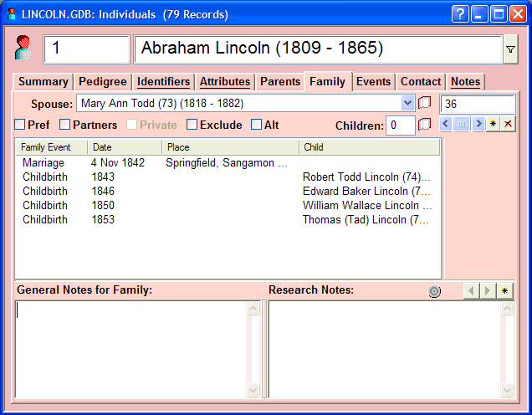
Task: Click the asterisk new family button
Action: coord(494,124)
